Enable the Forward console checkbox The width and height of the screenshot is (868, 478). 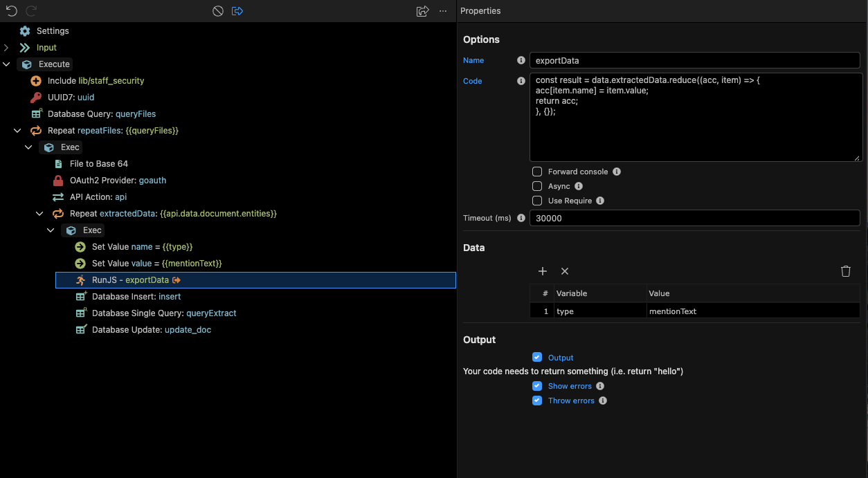click(537, 172)
